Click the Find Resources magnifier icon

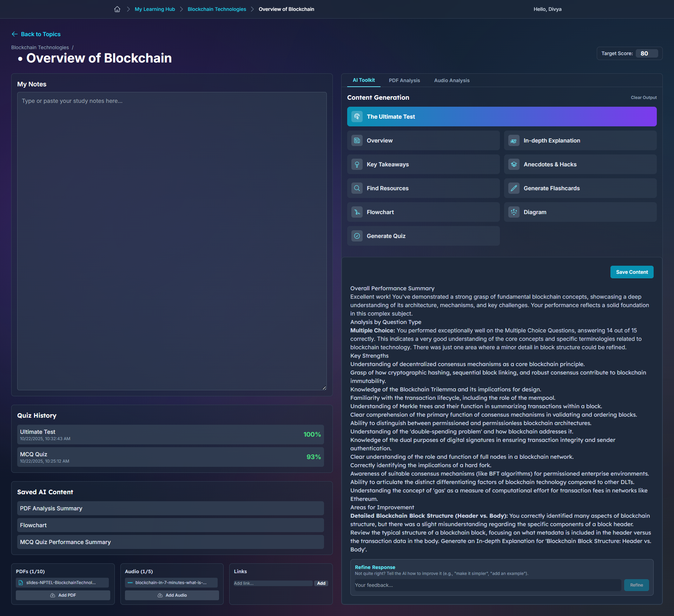pos(357,188)
